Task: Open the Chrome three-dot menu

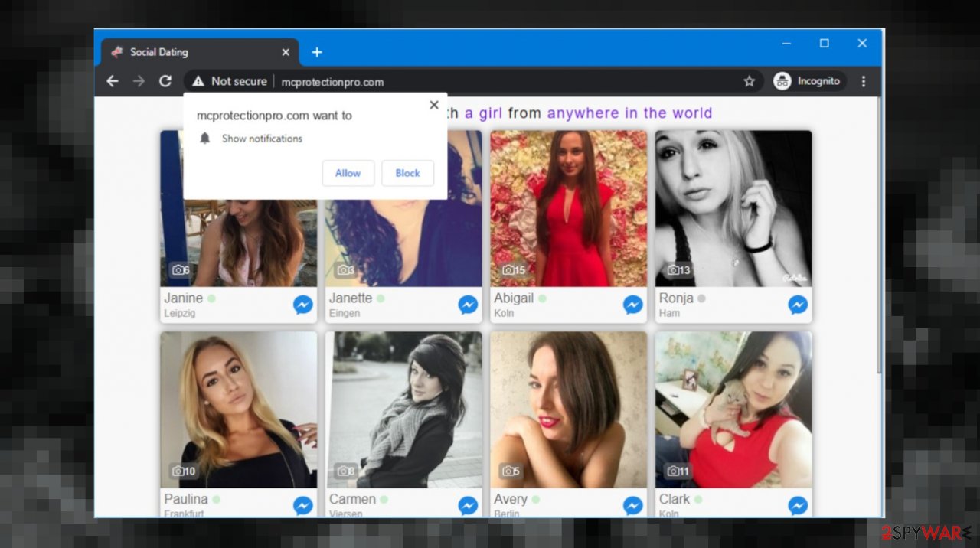Action: click(864, 81)
